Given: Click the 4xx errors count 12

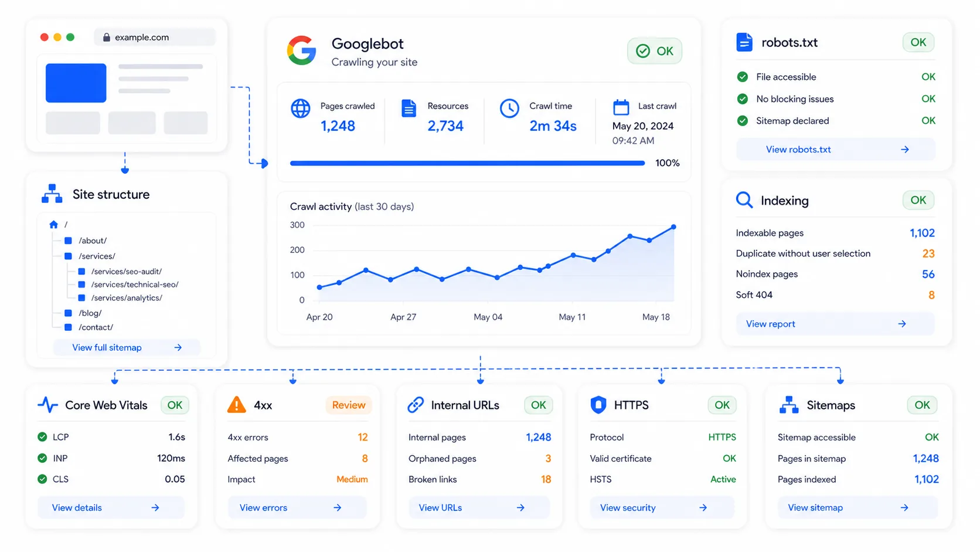Looking at the screenshot, I should [363, 437].
